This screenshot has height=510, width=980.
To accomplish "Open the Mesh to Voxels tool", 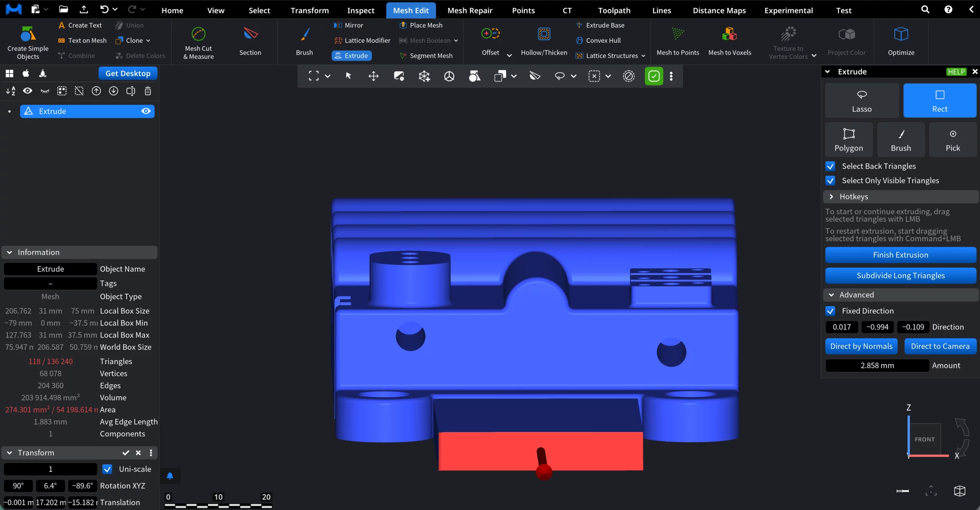I will point(730,41).
